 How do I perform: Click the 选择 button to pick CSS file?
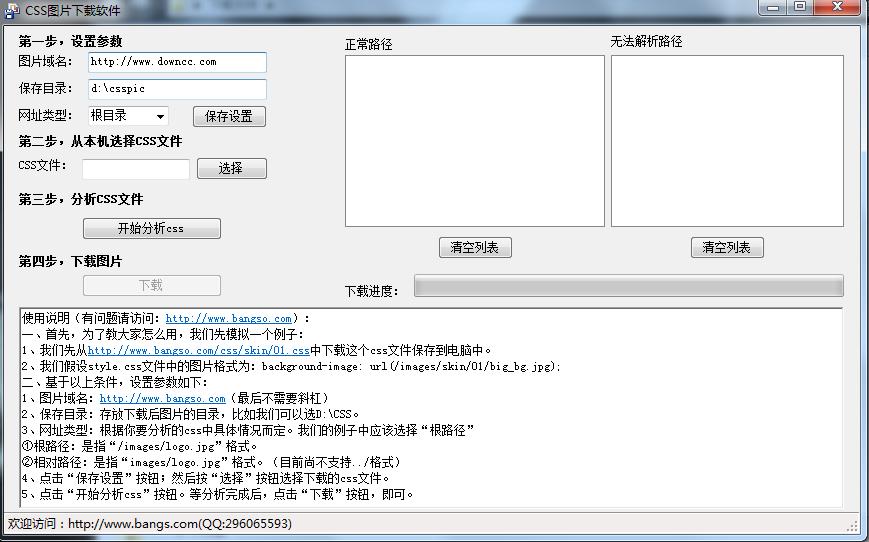232,168
